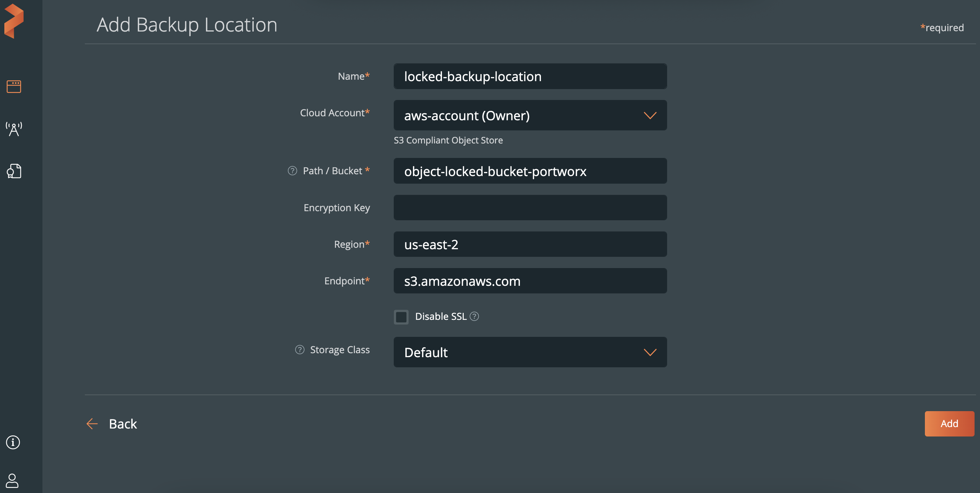Click the Portworx logo icon

14,21
